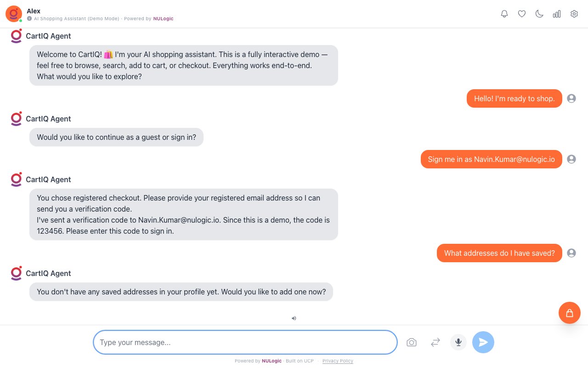Open the settings gear

pos(574,14)
